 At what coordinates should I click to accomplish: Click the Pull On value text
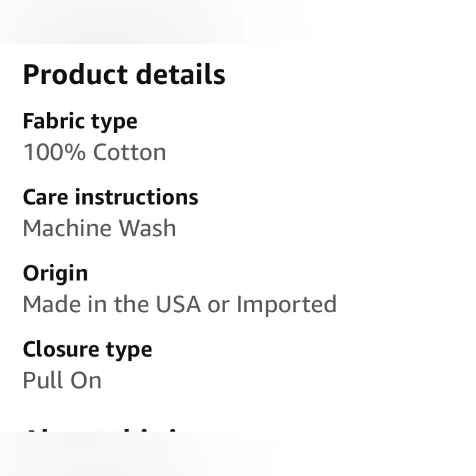pyautogui.click(x=62, y=380)
